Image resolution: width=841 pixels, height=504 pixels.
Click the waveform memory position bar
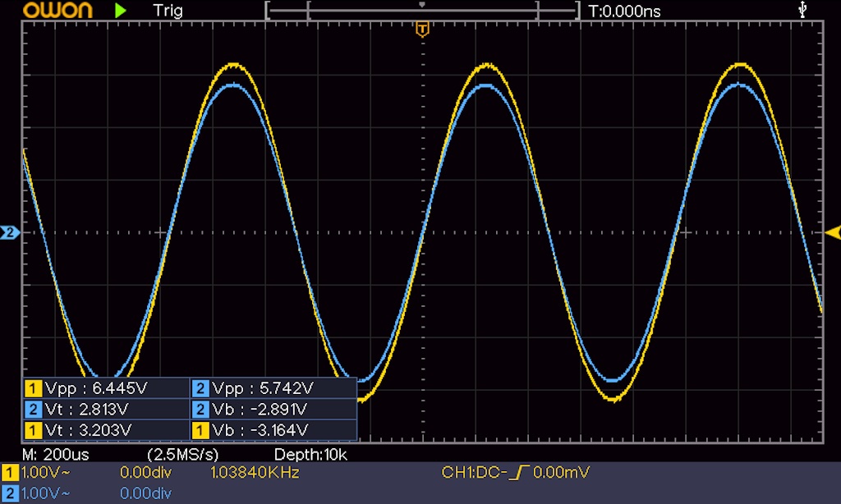click(x=422, y=11)
